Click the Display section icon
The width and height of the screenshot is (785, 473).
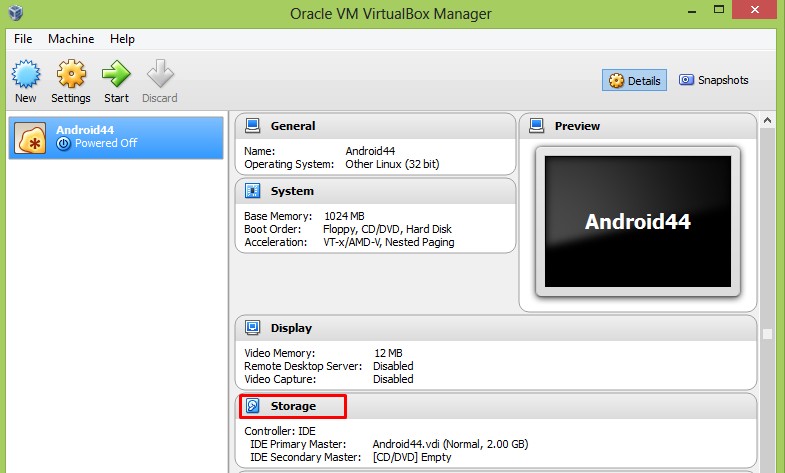[252, 328]
